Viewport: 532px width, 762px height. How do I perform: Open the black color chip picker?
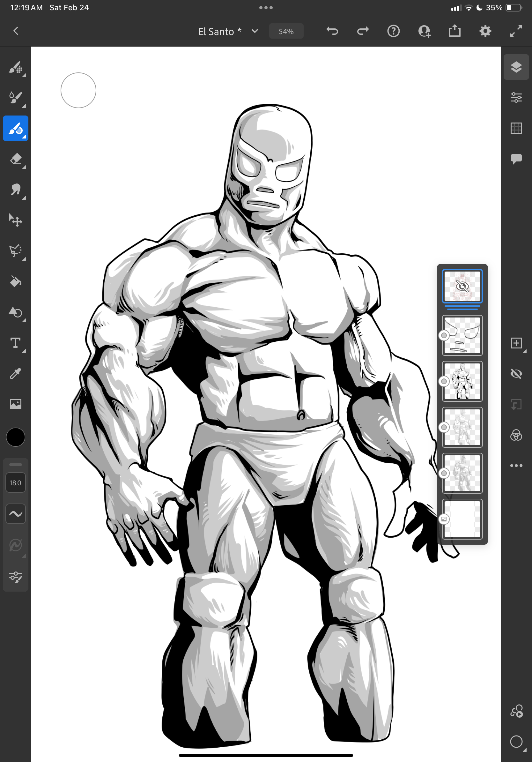pyautogui.click(x=16, y=437)
